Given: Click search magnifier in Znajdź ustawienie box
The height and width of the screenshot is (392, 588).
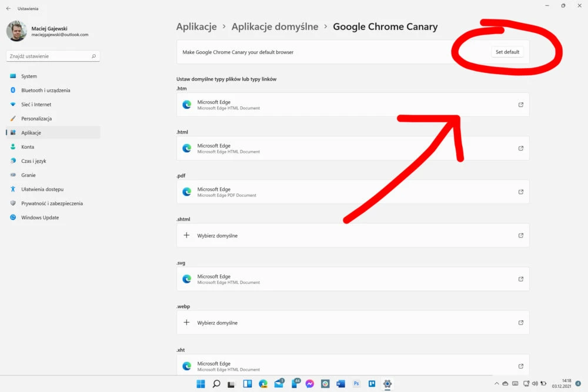Looking at the screenshot, I should tap(93, 56).
